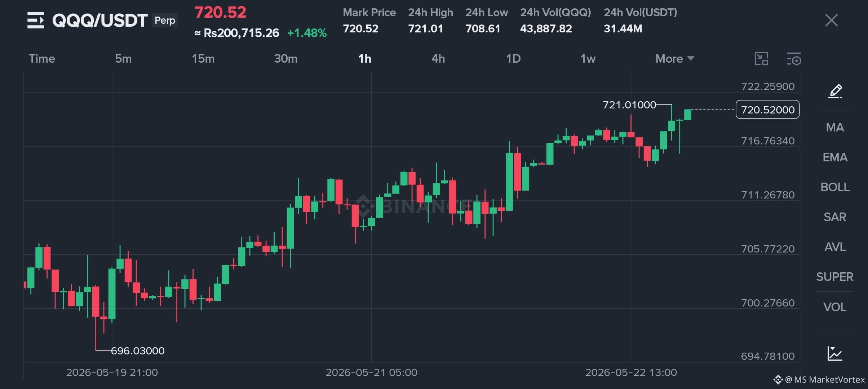
Task: Click the 716.76340 price axis label
Action: click(767, 141)
